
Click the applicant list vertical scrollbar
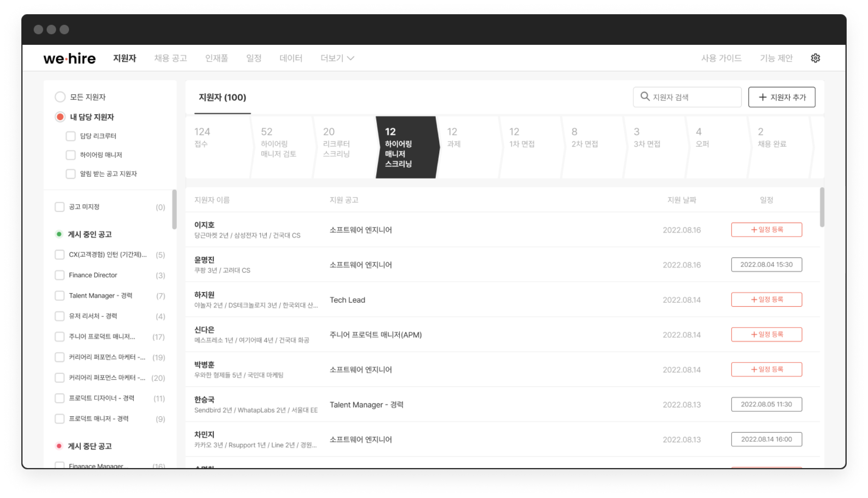pyautogui.click(x=822, y=207)
